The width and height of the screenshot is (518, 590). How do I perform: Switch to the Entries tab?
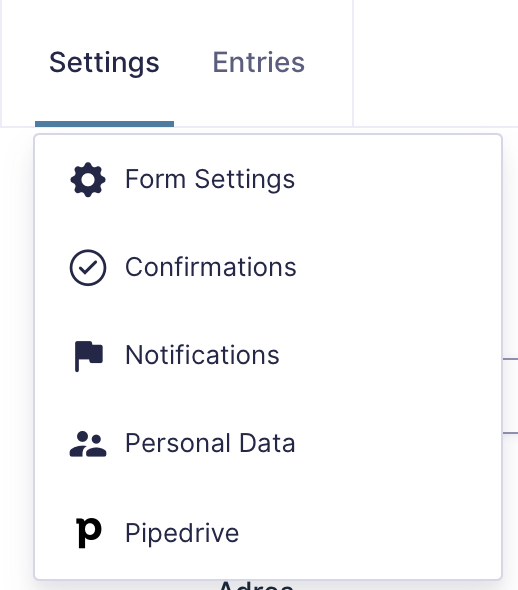pyautogui.click(x=259, y=62)
